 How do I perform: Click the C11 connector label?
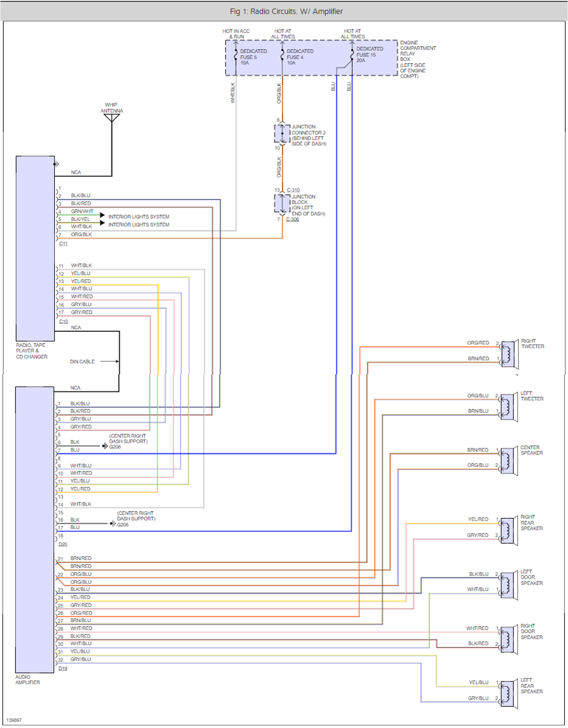click(63, 243)
